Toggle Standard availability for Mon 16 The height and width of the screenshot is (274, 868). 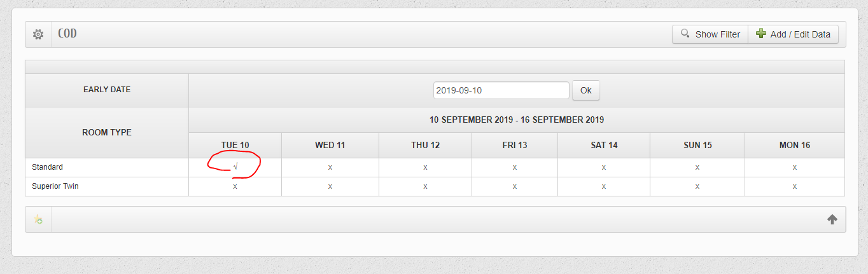tap(794, 167)
